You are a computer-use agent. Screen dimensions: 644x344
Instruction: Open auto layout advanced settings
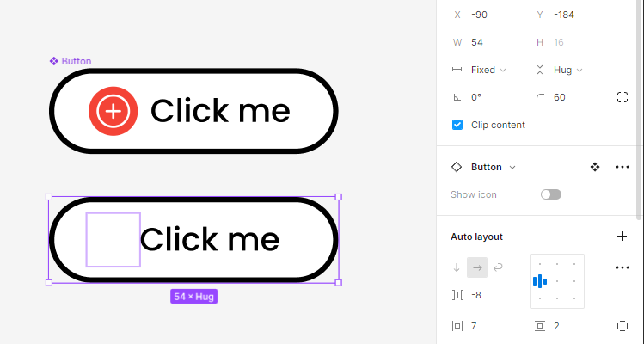point(623,267)
